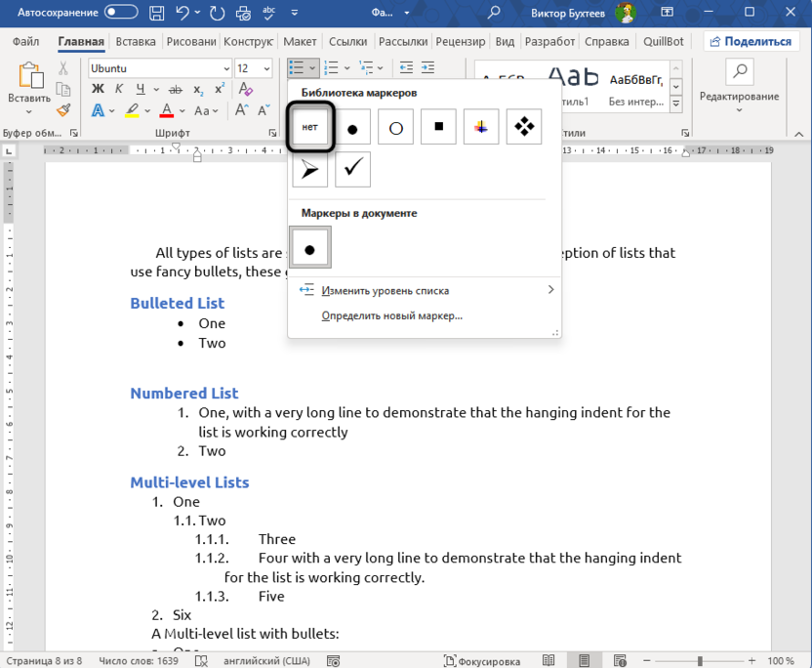Select the filled circle bullet marker
The height and width of the screenshot is (668, 812).
coord(352,127)
